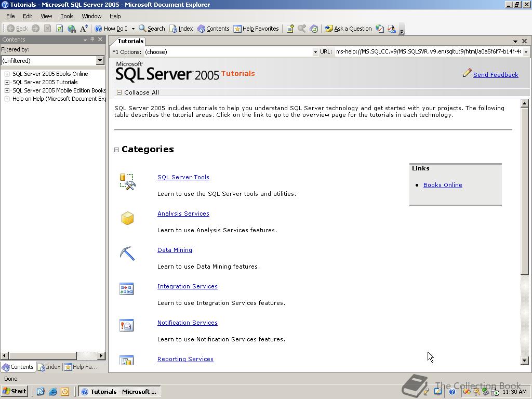Click the Internet Explorer quick launch icon
The image size is (532, 399).
click(x=52, y=392)
